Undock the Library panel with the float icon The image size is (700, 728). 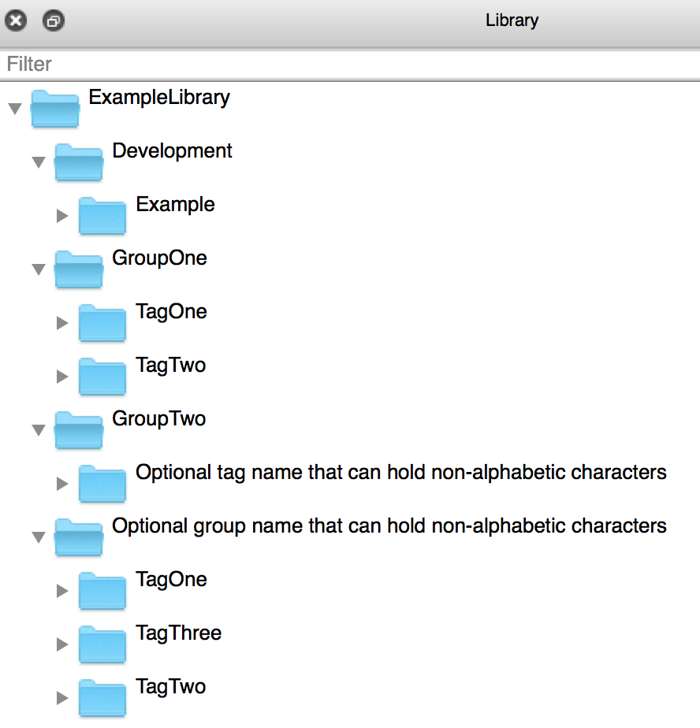coord(53,21)
